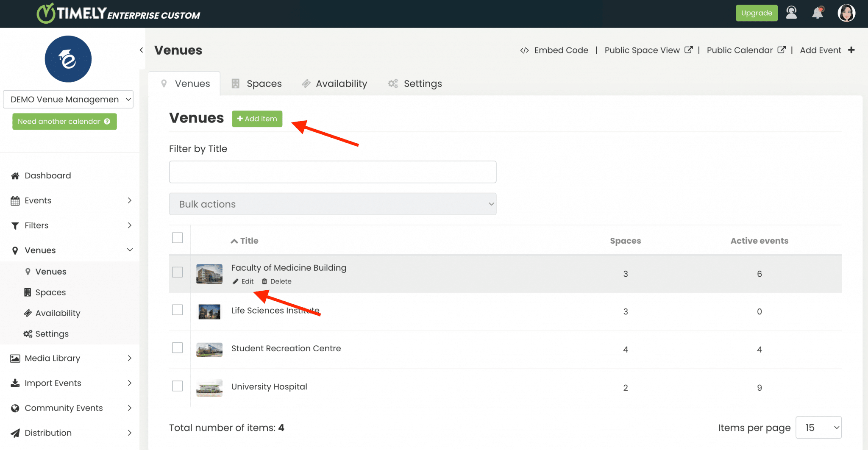
Task: Expand the calendar selector dropdown
Action: 68,99
